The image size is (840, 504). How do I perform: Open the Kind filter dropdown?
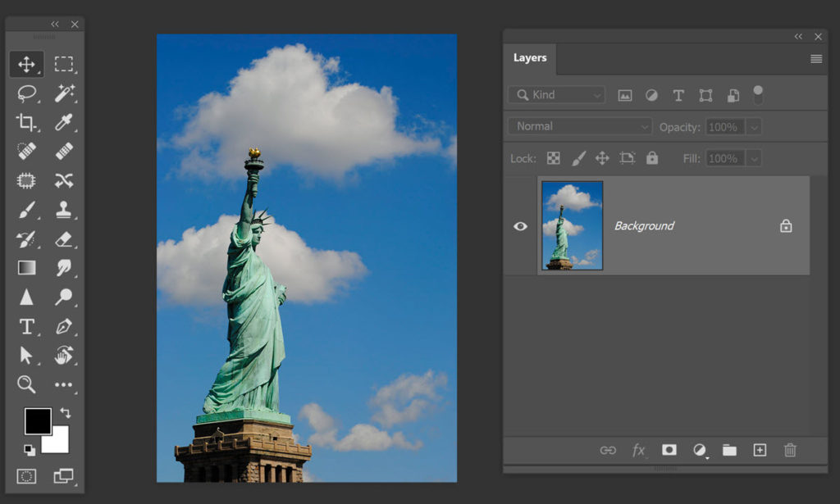[557, 95]
